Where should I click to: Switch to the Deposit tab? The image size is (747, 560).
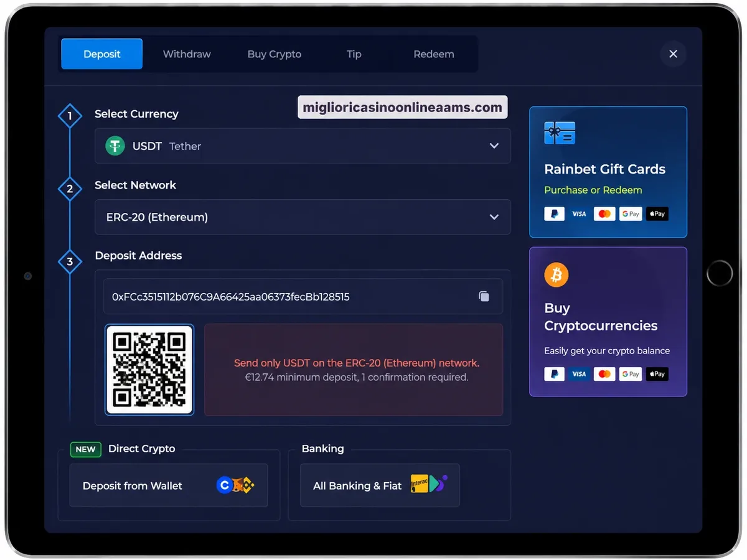102,54
